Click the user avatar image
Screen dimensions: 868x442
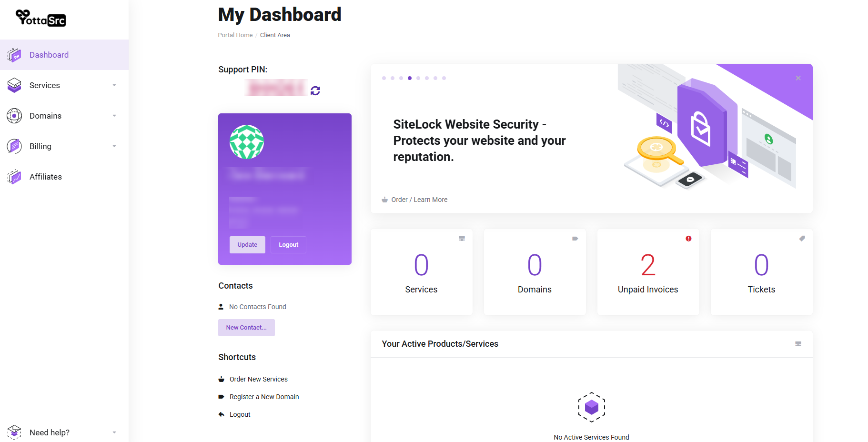[x=247, y=142]
